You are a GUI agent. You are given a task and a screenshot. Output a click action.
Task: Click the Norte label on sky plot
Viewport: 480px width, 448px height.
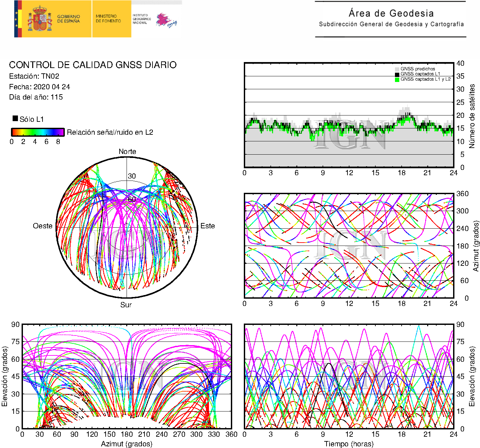[x=127, y=152]
